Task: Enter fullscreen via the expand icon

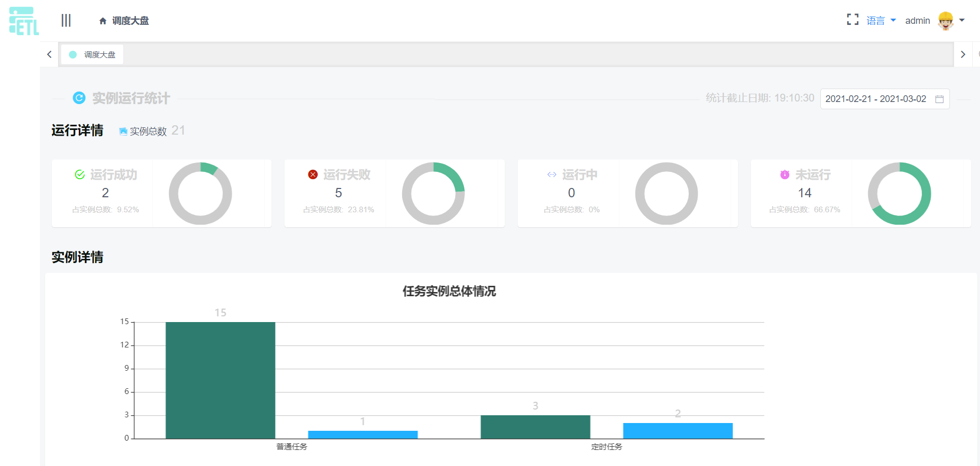Action: click(x=853, y=20)
